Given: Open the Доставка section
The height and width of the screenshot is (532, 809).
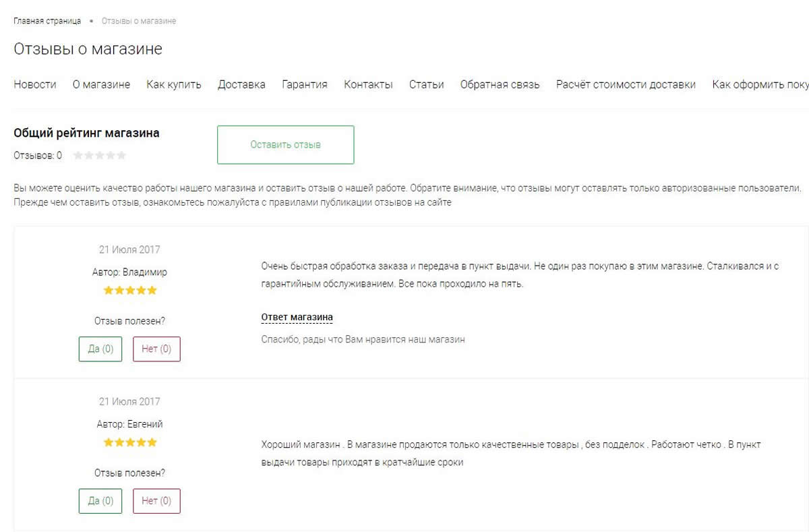Looking at the screenshot, I should [x=241, y=84].
